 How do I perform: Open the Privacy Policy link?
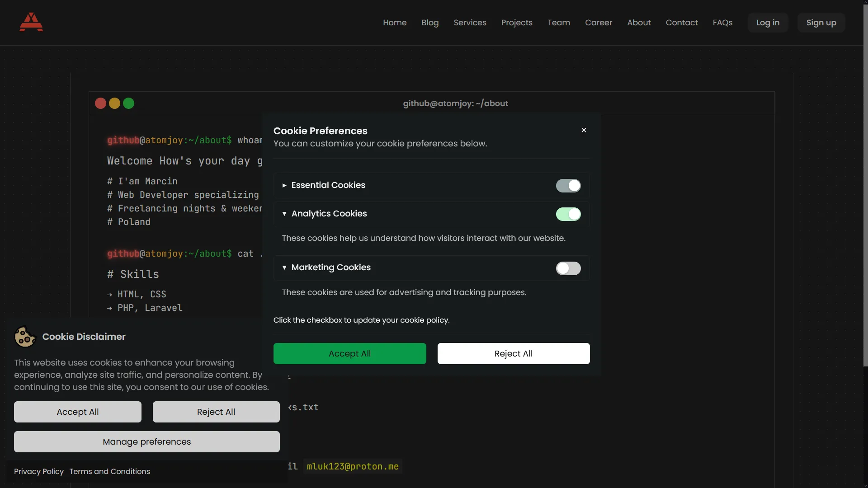point(39,471)
